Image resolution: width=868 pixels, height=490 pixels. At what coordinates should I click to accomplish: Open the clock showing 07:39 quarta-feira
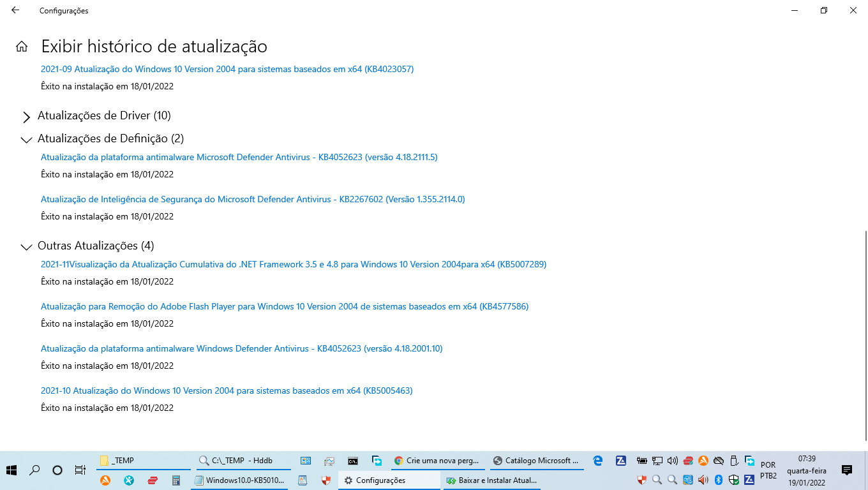click(x=807, y=470)
